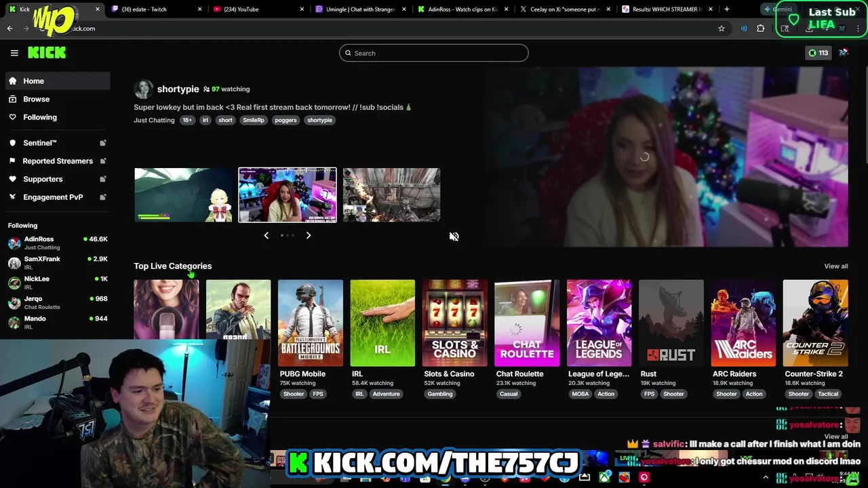Click AdinRoss avatar in Following list
This screenshot has height=488, width=868.
coord(14,243)
